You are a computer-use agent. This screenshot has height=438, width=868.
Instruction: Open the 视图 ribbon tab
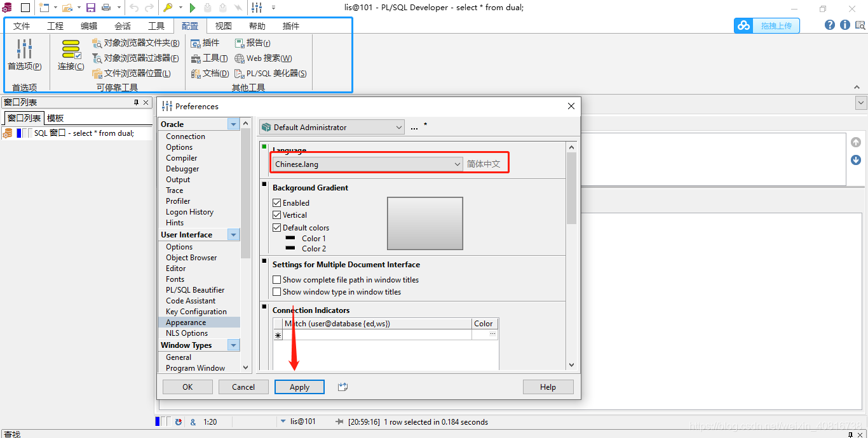point(224,26)
